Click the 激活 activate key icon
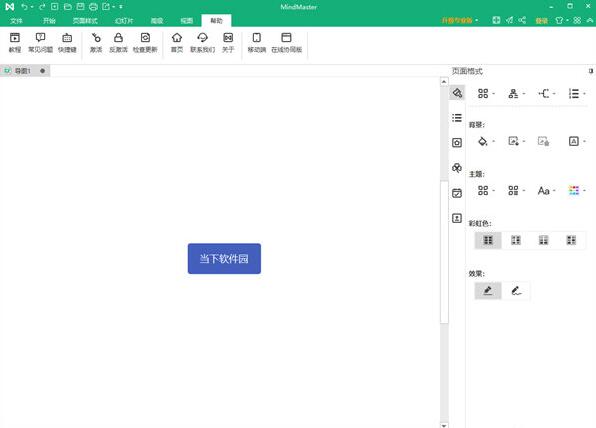 point(96,43)
